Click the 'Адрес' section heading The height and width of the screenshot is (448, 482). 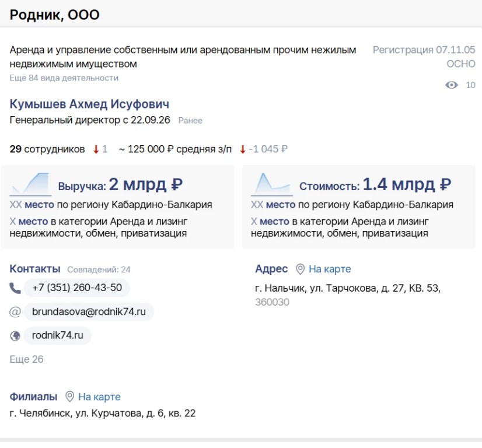(271, 269)
